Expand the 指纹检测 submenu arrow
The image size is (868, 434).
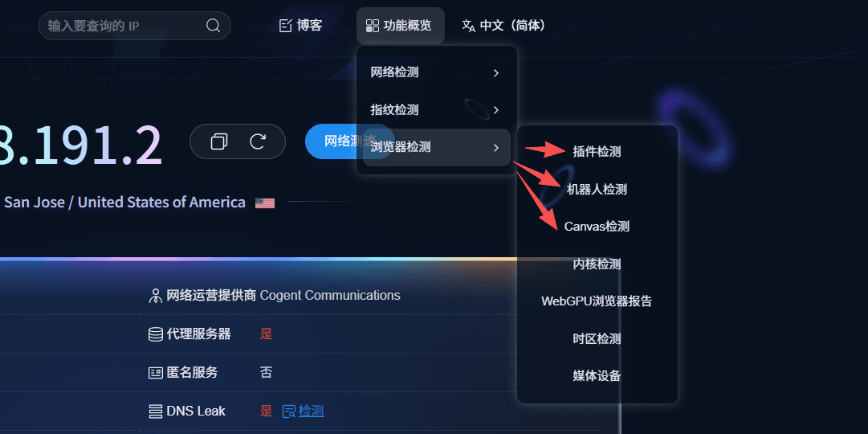click(496, 110)
